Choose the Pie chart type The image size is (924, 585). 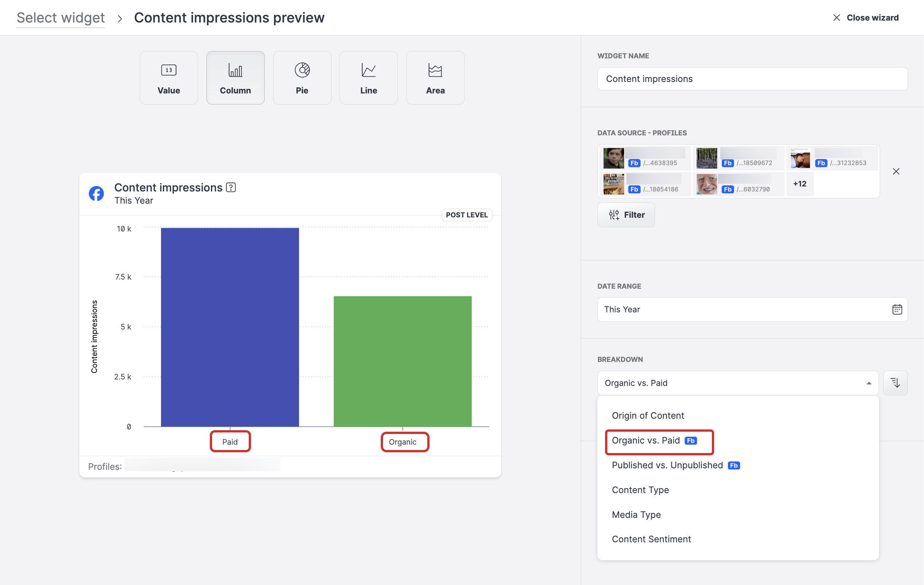(x=302, y=78)
